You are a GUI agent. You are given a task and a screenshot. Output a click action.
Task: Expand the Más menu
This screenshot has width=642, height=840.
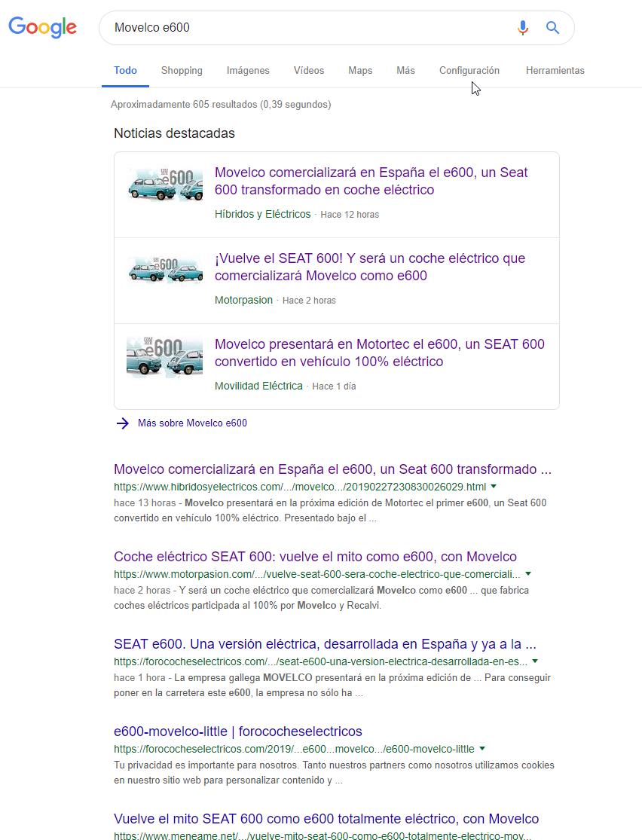pos(405,70)
